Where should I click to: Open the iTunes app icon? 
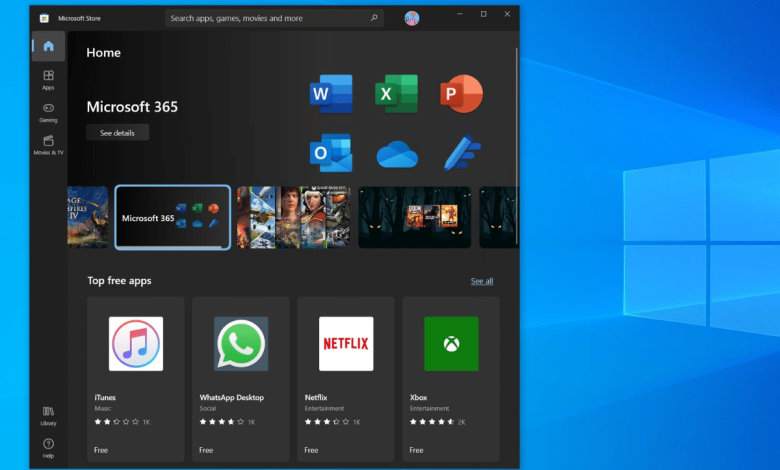136,344
